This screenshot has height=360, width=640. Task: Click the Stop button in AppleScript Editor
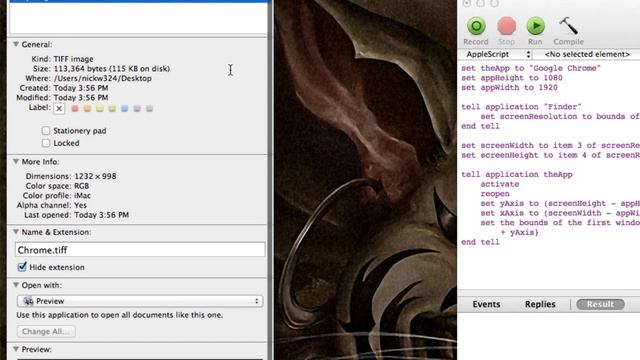coord(507,31)
